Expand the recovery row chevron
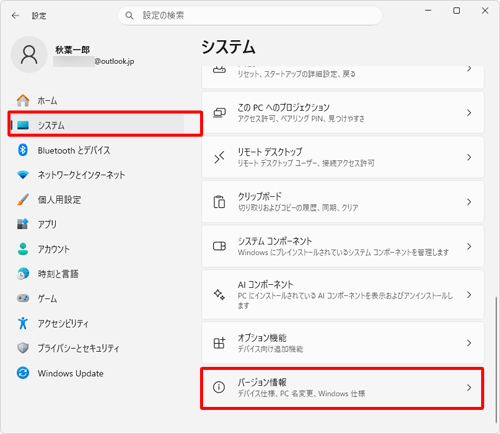Image resolution: width=500 pixels, height=434 pixels. point(469,69)
